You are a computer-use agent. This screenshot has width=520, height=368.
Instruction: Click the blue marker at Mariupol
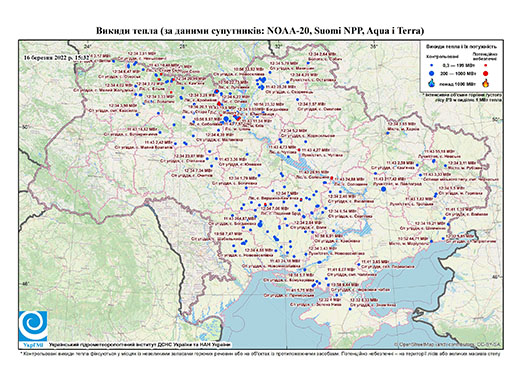tap(431, 241)
